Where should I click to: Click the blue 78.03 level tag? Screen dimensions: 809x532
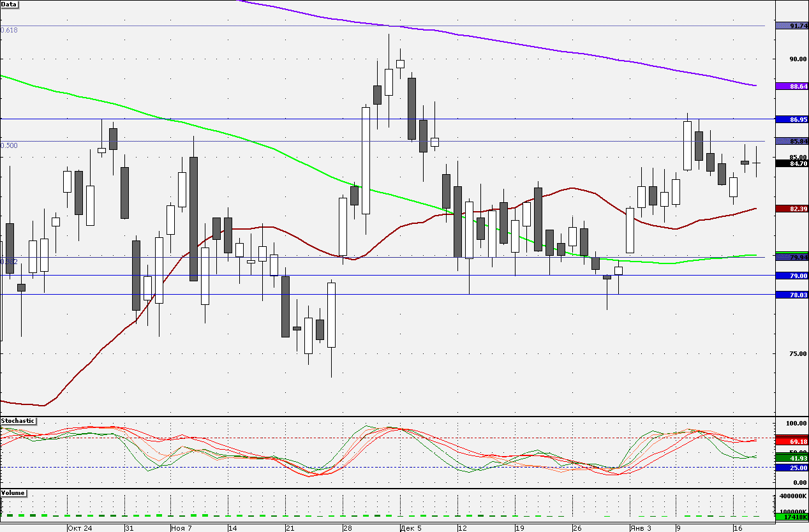click(x=790, y=295)
